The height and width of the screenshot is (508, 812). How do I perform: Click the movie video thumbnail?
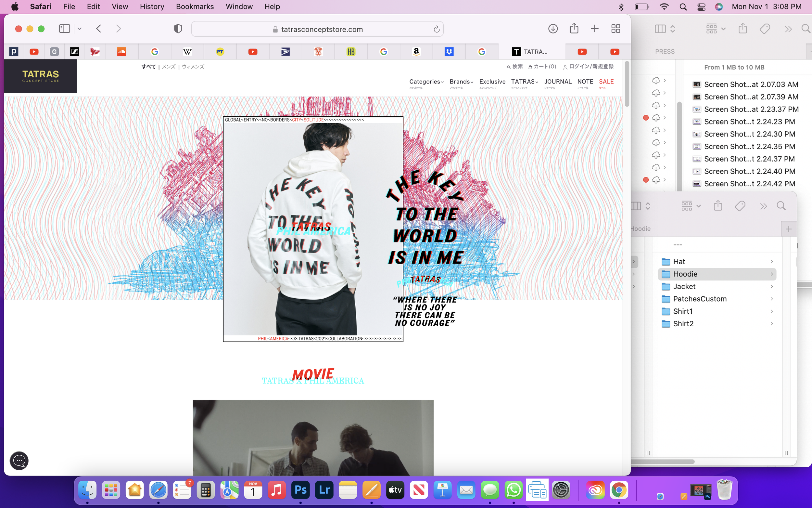tap(313, 437)
